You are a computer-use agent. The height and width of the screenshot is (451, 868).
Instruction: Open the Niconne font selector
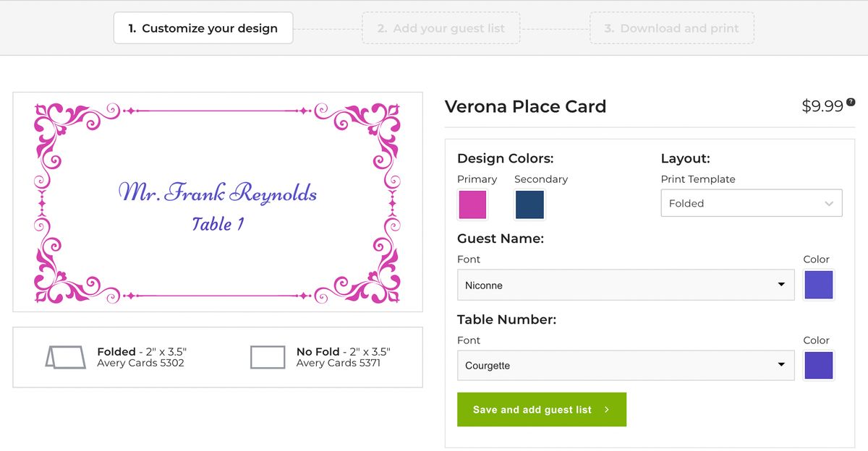point(625,285)
